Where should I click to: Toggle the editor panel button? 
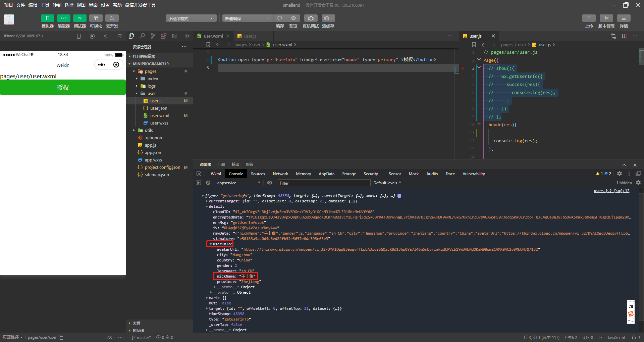63,18
